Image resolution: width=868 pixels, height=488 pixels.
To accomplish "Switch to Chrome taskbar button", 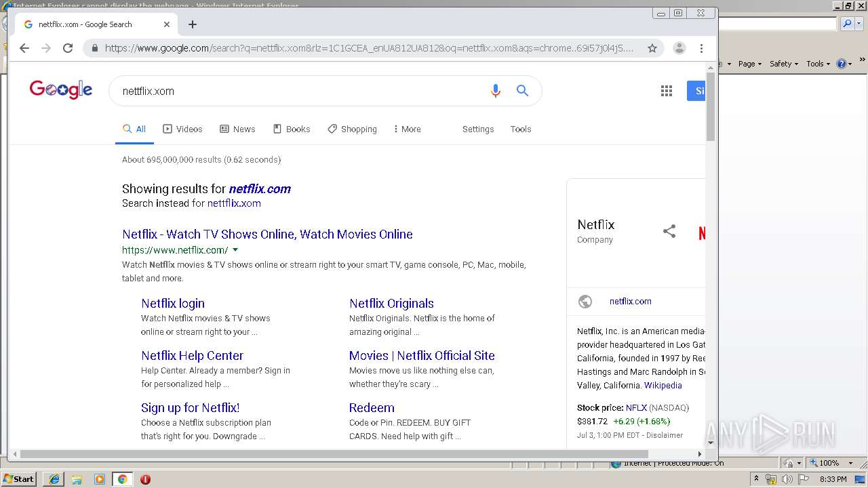I will (122, 479).
